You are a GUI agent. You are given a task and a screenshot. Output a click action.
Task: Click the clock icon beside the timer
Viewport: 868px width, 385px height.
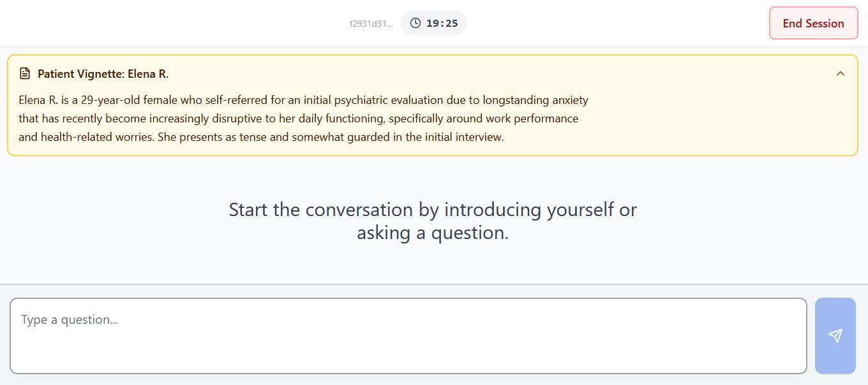point(415,23)
